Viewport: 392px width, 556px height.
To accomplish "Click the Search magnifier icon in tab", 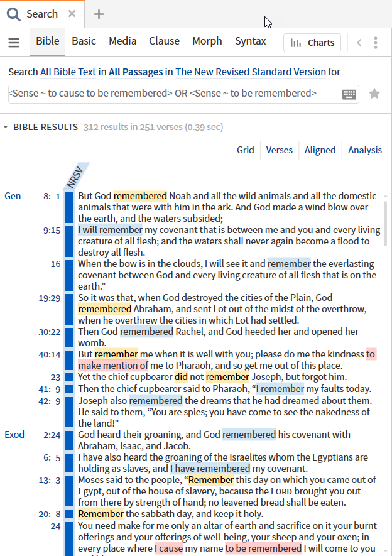I will point(13,14).
